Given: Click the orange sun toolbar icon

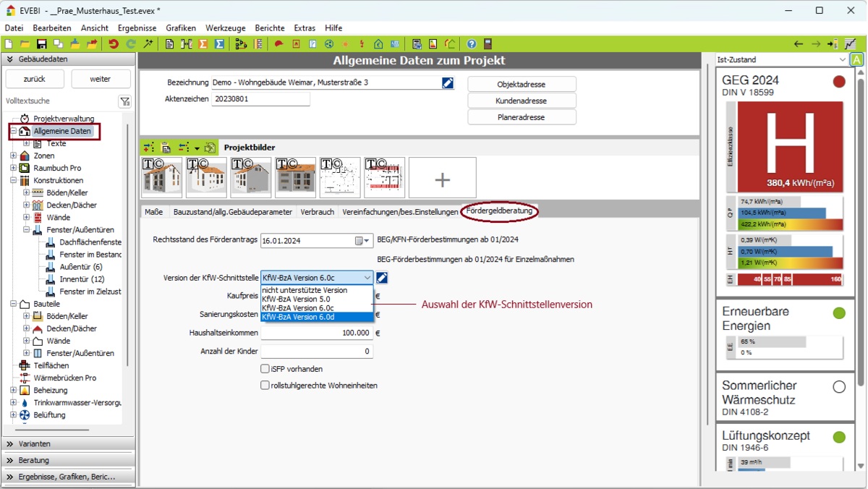Looking at the screenshot, I should tap(346, 44).
